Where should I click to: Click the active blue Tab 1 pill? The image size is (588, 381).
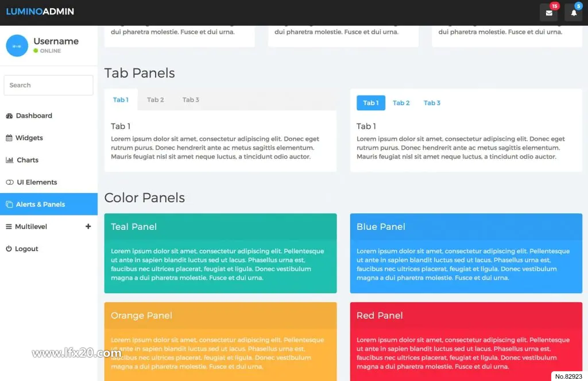[x=370, y=103]
